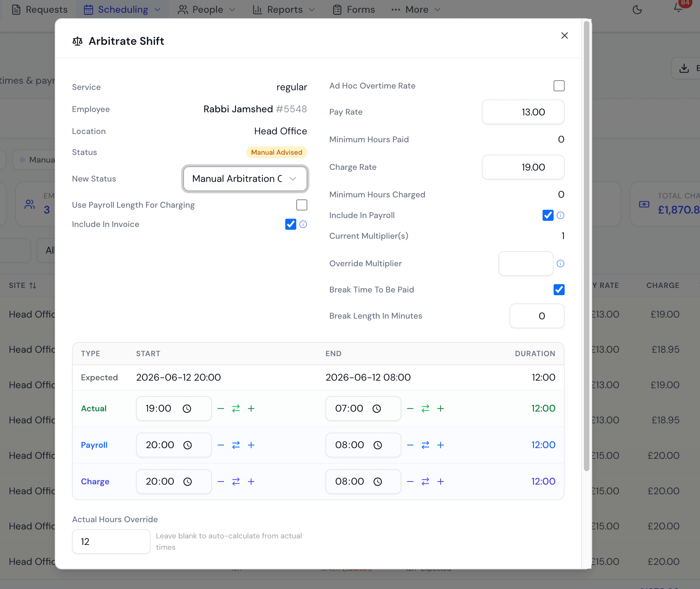
Task: Open the Forms nav item
Action: click(354, 10)
